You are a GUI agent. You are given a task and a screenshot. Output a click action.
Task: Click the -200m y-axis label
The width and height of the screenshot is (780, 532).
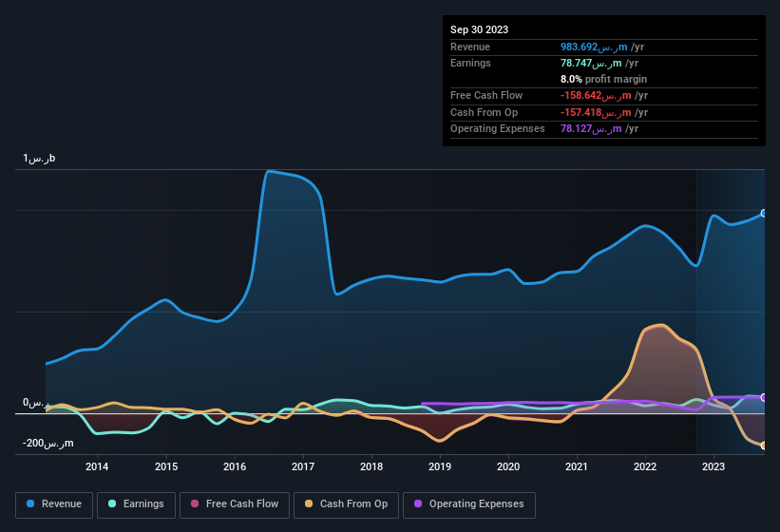pos(48,443)
